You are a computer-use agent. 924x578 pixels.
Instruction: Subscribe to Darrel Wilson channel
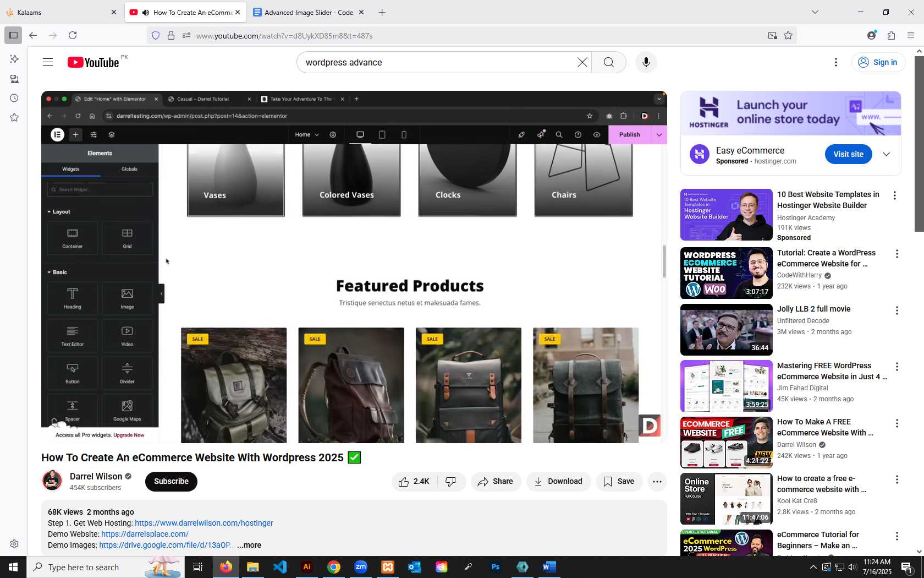171,482
